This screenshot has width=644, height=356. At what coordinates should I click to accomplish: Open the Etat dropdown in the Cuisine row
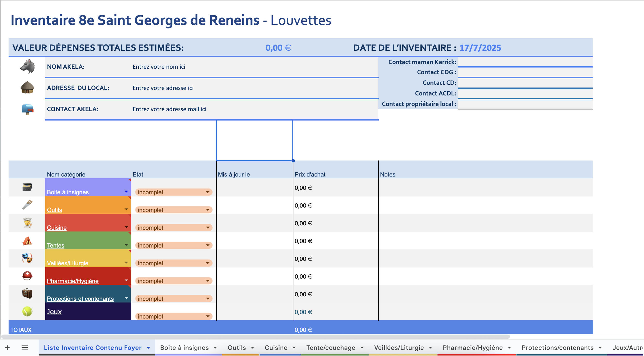point(174,228)
